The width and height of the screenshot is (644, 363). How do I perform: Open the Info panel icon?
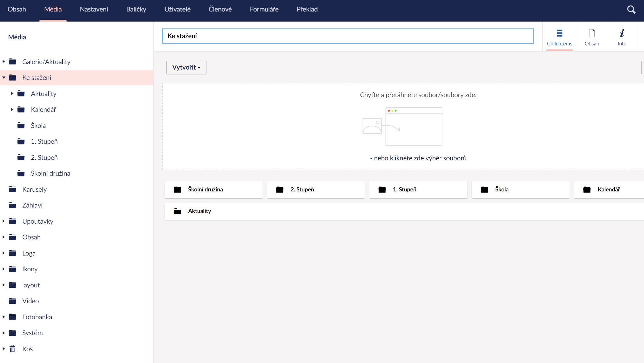622,37
